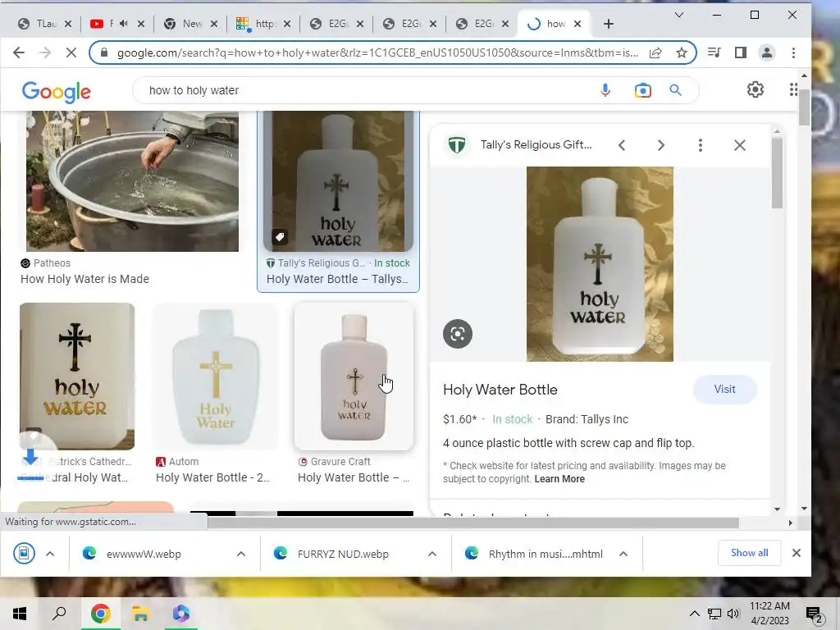
Task: Activate Google Lens on preview image
Action: point(458,334)
